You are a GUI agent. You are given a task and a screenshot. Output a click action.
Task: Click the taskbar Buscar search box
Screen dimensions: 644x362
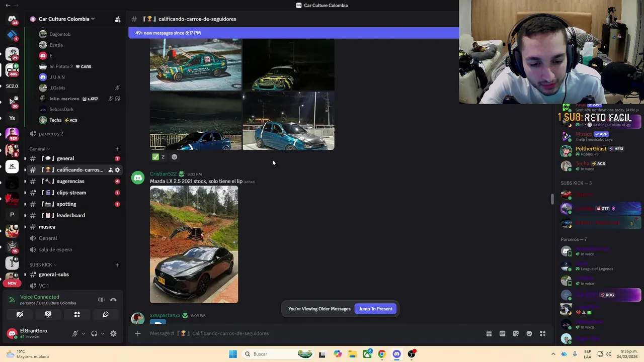coord(277,354)
